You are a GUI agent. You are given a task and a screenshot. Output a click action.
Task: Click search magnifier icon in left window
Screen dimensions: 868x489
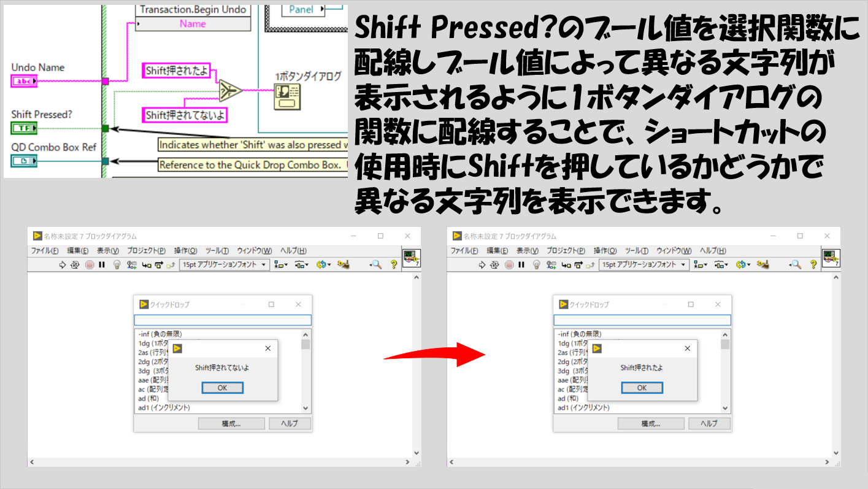tap(375, 264)
